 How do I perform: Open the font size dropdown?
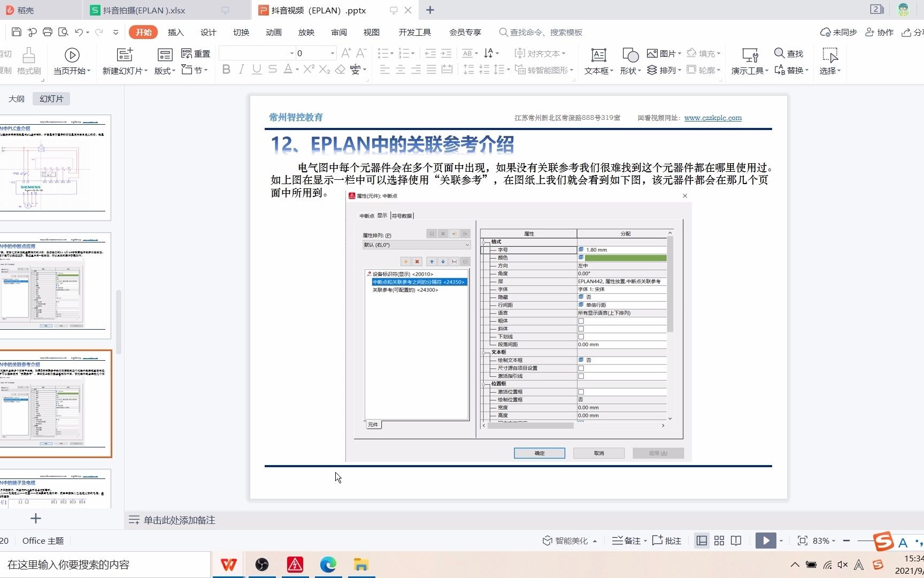(332, 53)
